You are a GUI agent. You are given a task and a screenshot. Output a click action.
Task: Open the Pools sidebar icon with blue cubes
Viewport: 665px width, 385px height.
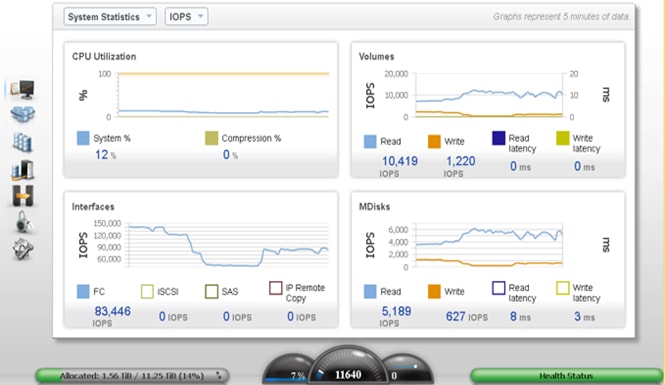tap(22, 114)
